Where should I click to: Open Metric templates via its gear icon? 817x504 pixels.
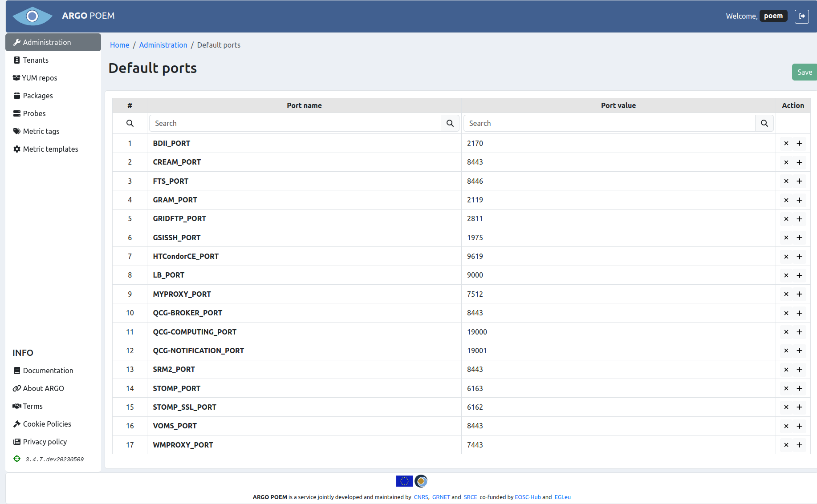pos(17,149)
